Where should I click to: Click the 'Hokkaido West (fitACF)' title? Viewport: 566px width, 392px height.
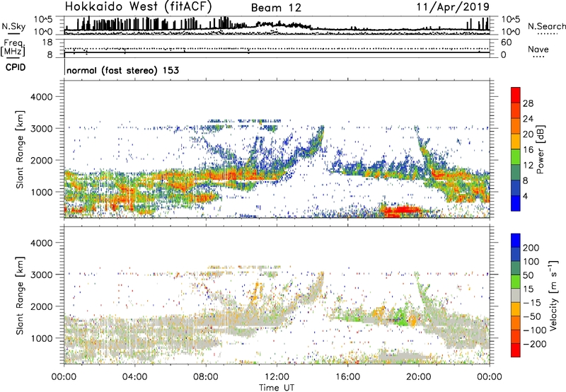click(138, 7)
